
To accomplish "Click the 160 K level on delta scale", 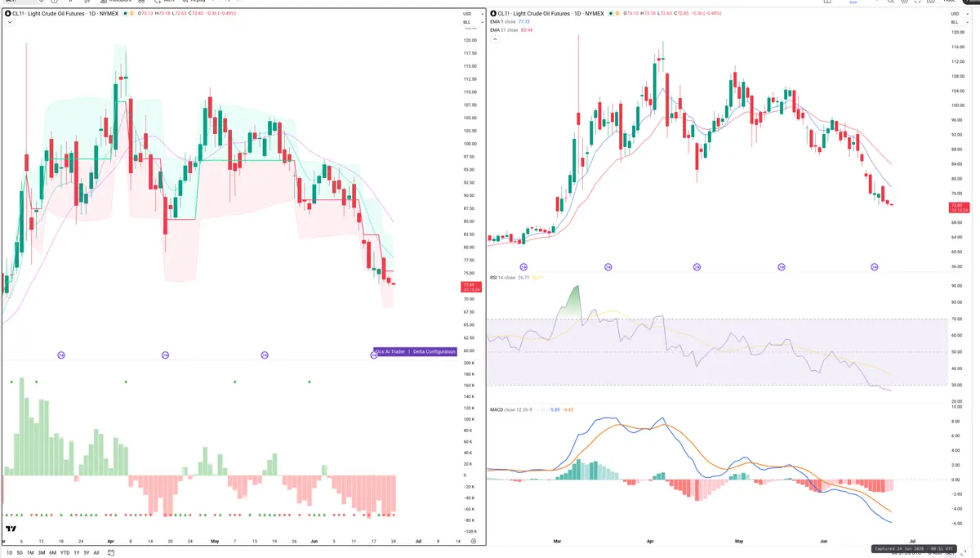I will coord(468,385).
